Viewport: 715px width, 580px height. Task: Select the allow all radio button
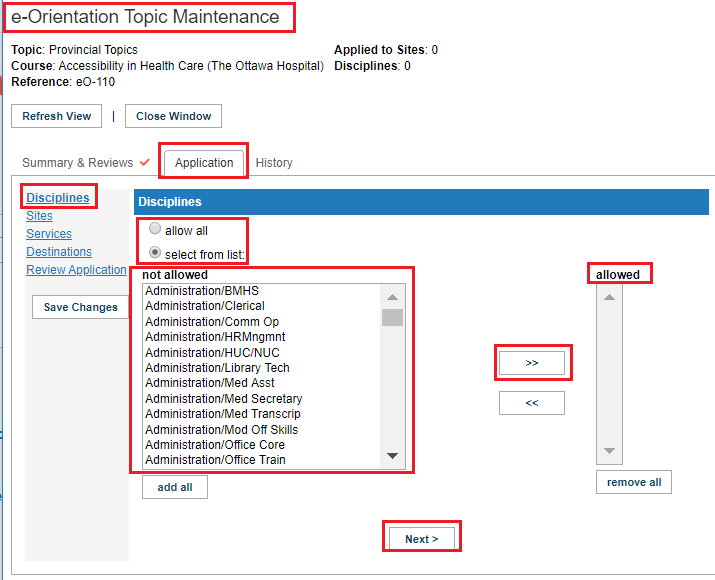click(155, 228)
